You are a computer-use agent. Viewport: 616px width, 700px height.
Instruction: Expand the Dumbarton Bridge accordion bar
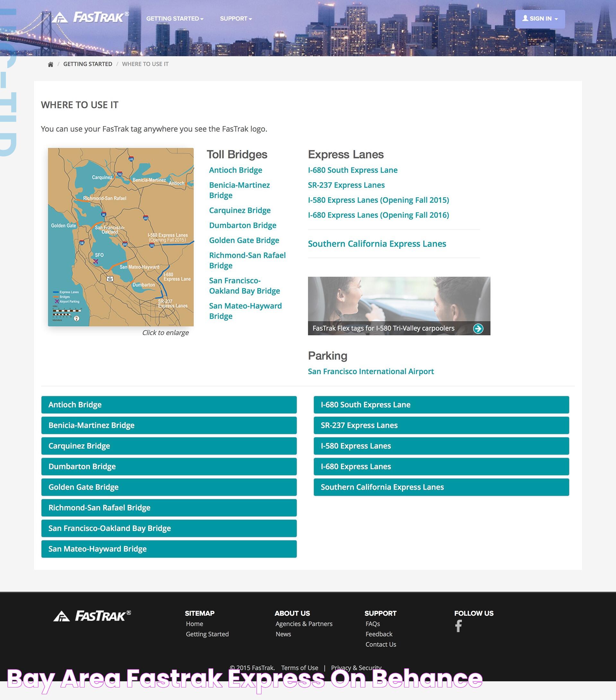169,467
